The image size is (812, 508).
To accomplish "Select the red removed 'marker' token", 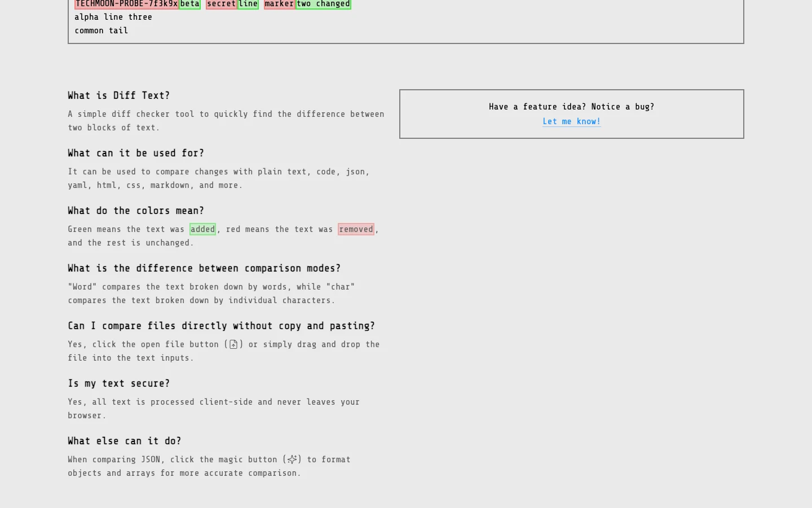I will coord(280,4).
